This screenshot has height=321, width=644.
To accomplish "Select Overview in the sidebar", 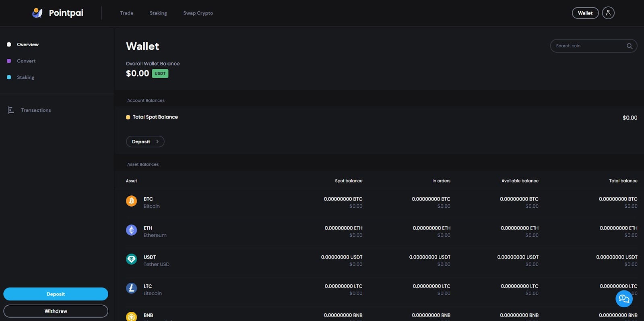I will point(28,45).
